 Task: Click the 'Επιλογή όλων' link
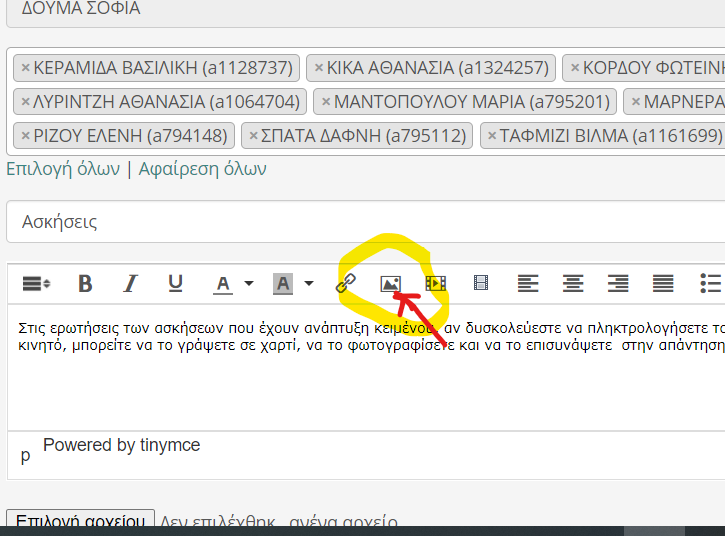(63, 169)
